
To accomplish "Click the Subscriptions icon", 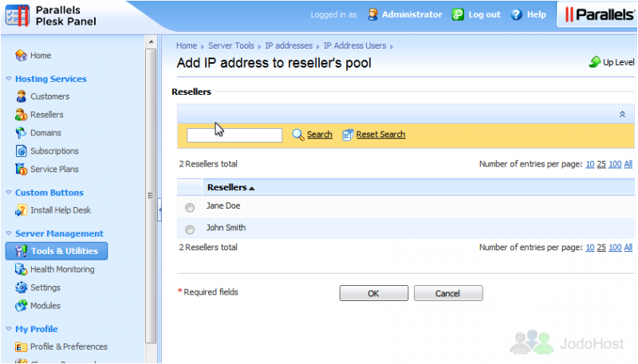I will click(x=22, y=151).
